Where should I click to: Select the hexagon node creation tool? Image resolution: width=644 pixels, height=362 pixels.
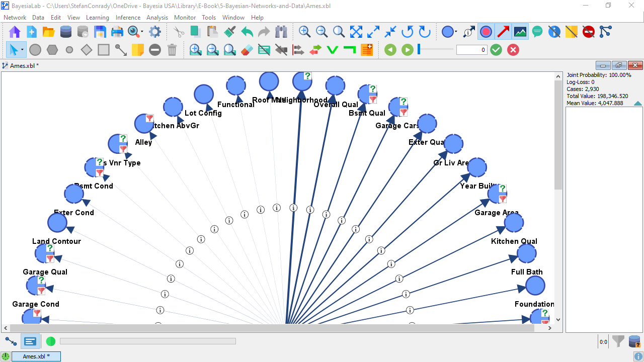click(52, 50)
